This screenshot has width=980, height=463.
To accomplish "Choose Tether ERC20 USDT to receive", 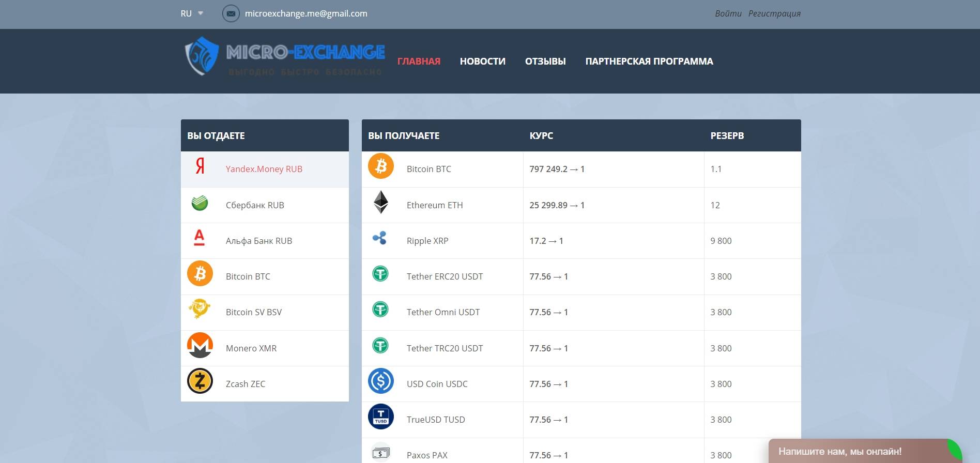I will 445,276.
